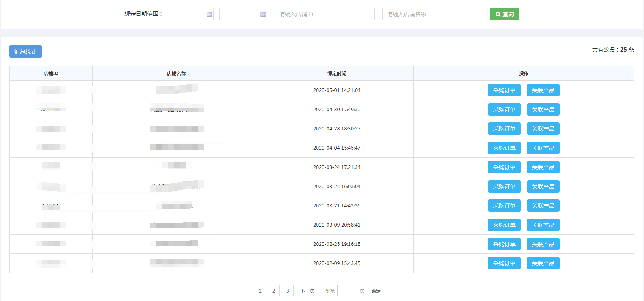Image resolution: width=644 pixels, height=301 pixels.
Task: Open 采购订单 for row 2020-04-30 17:49:30
Action: point(504,110)
